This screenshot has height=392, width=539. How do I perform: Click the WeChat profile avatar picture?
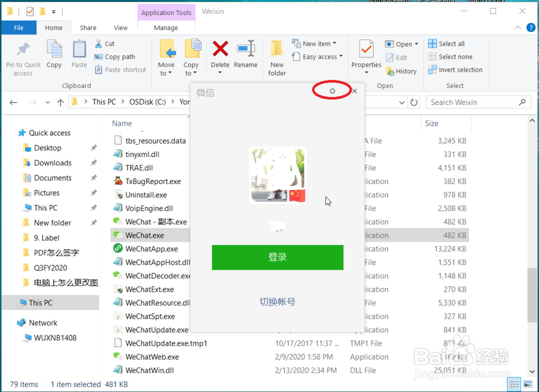point(278,175)
